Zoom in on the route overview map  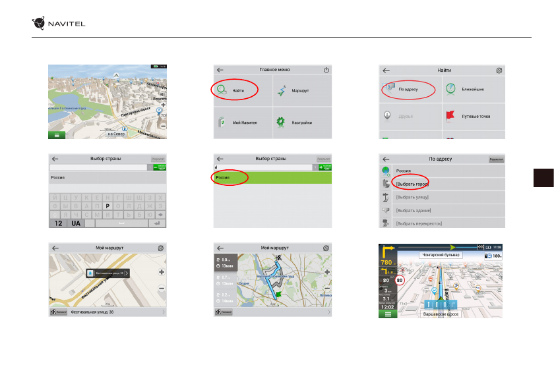pyautogui.click(x=327, y=272)
